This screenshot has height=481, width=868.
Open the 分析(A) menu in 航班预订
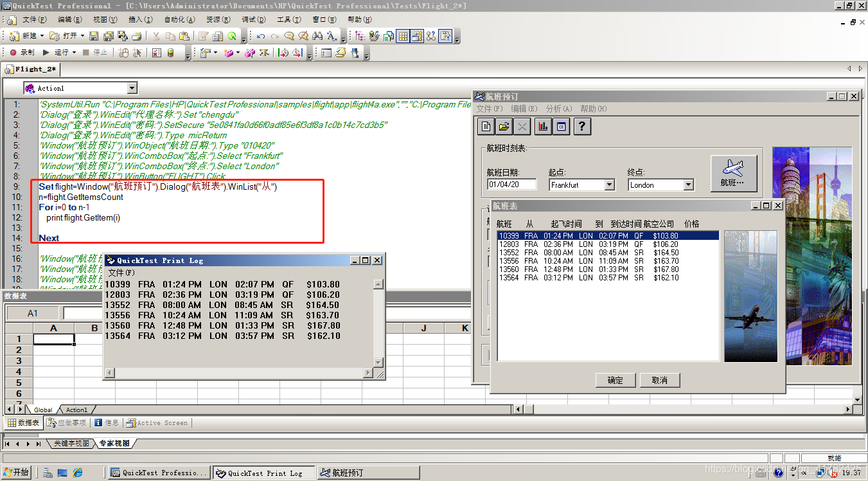tap(558, 109)
